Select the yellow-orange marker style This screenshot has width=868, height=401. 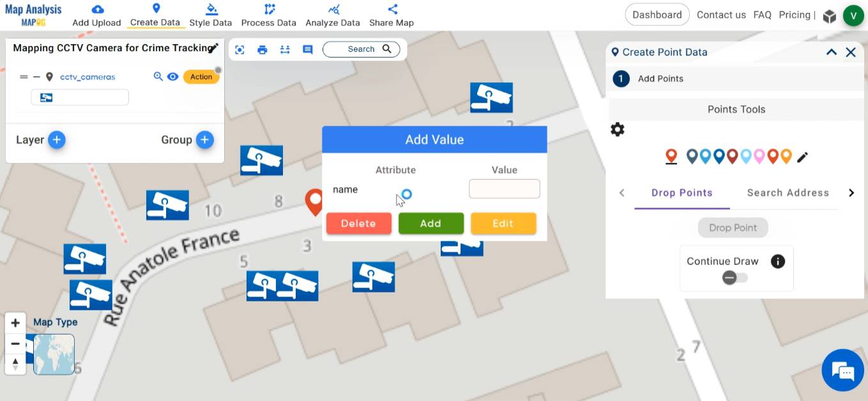point(786,156)
